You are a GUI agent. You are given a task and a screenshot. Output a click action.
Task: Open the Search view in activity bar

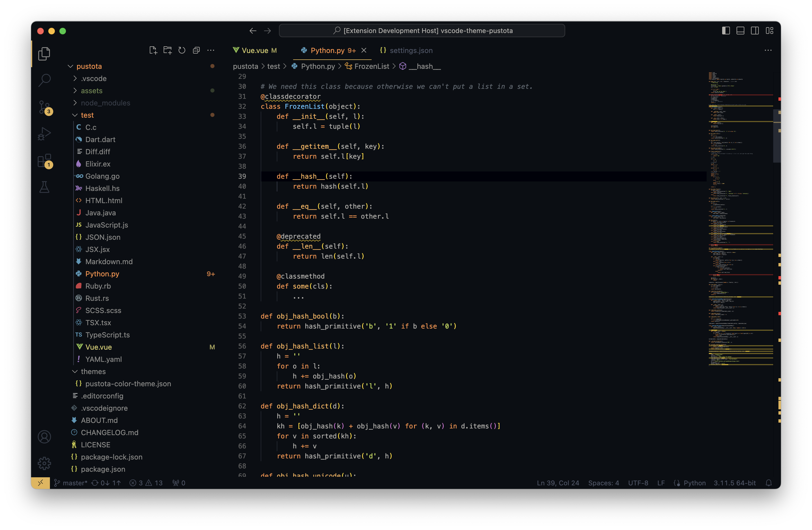pyautogui.click(x=44, y=80)
